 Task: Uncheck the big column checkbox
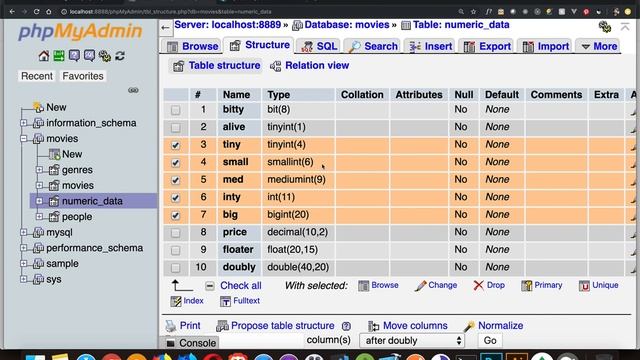point(176,215)
